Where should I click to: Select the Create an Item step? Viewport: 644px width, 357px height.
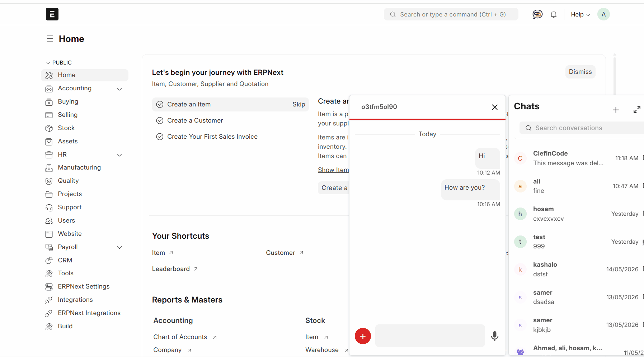pyautogui.click(x=230, y=104)
